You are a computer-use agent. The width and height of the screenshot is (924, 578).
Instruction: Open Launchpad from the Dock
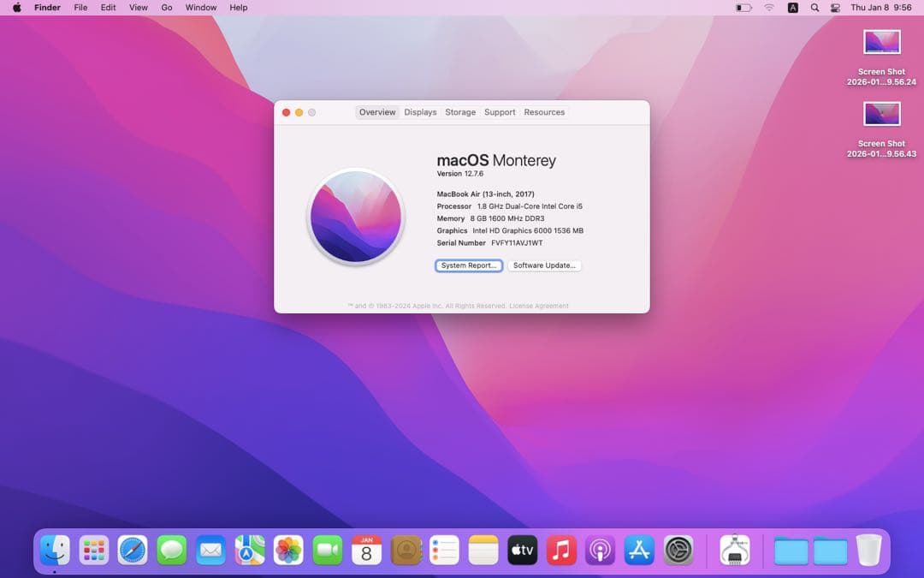pos(93,551)
